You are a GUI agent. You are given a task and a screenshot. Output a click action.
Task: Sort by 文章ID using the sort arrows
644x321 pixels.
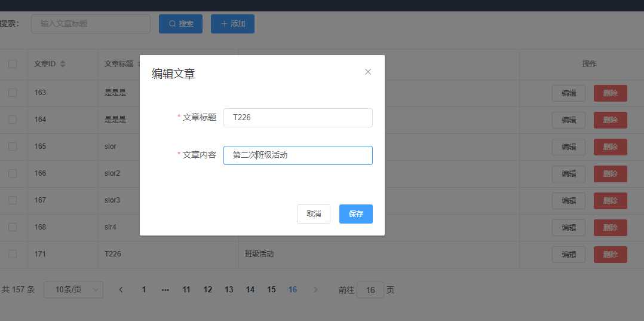62,64
